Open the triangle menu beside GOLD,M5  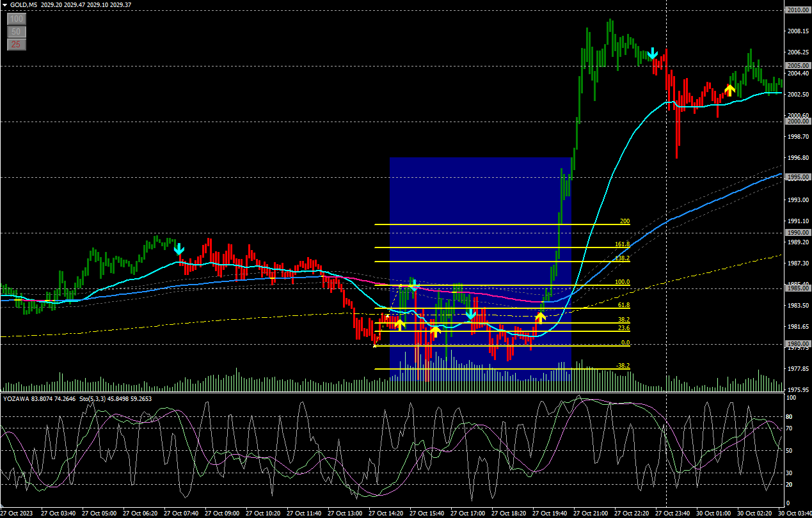4,4
